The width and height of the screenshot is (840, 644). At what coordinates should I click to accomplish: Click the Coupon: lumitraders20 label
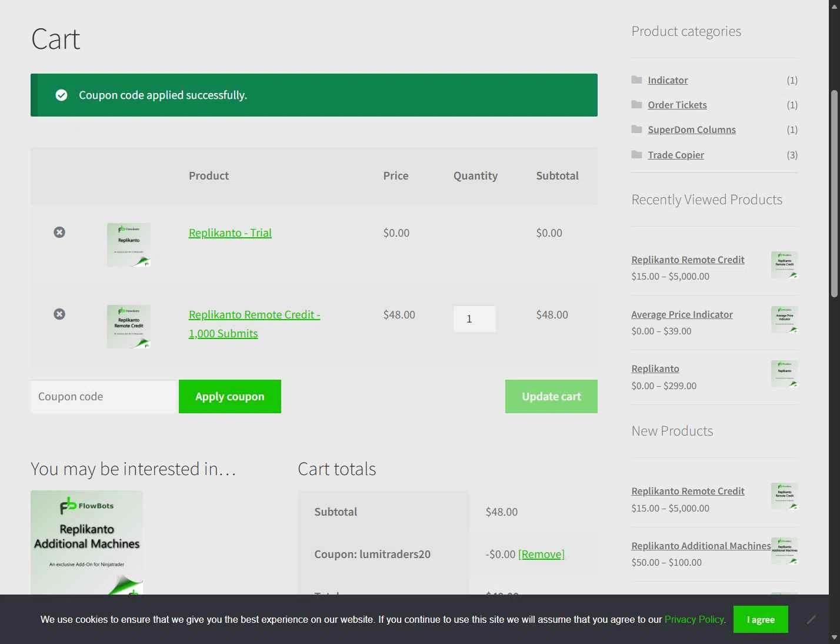click(372, 554)
